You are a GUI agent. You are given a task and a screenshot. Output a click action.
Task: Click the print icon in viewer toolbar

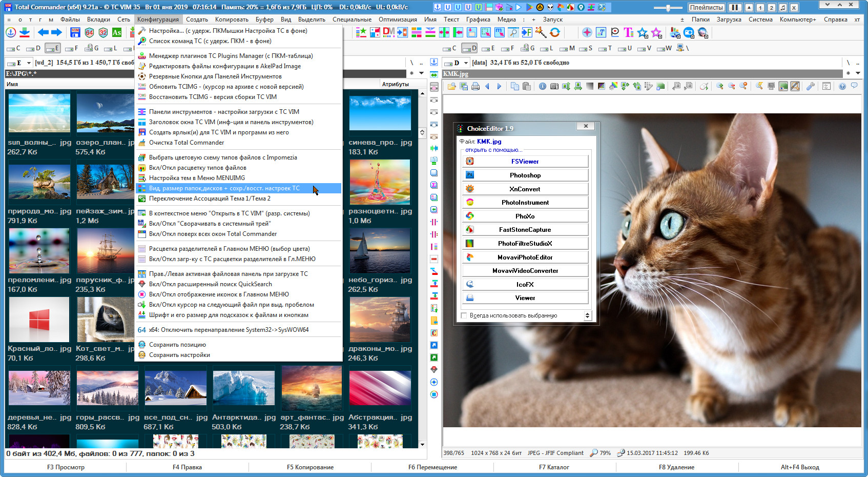[476, 86]
